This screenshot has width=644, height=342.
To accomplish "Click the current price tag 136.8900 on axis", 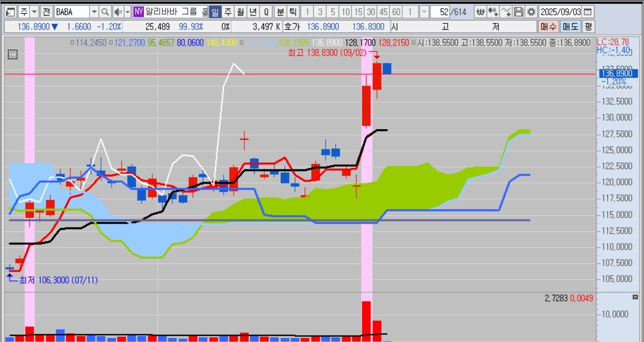I will click(x=619, y=73).
